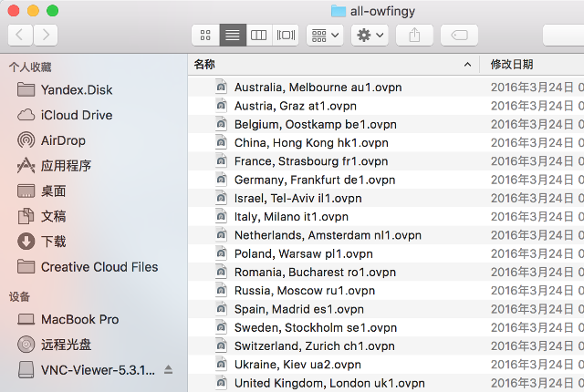Viewport: 584px width, 392px height.
Task: Click the 个人收藏 sidebar section header
Action: 30,67
